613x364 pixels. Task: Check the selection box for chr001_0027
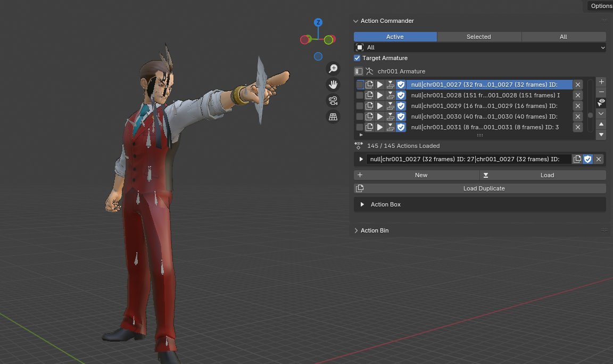click(x=360, y=85)
